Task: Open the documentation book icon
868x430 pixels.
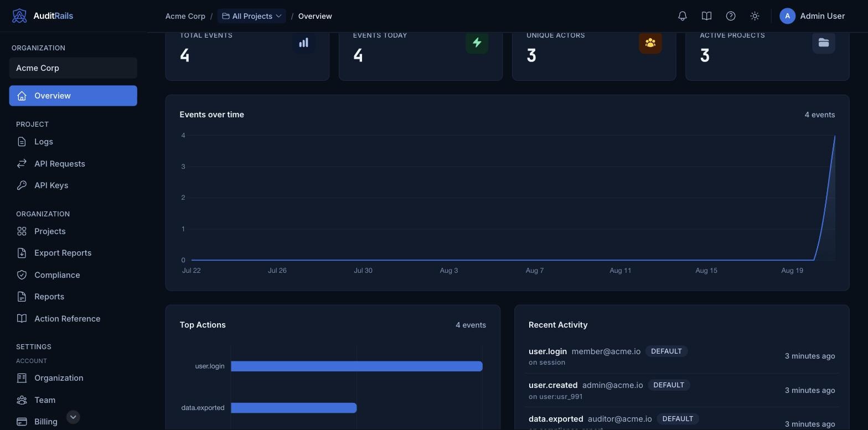Action: click(x=706, y=16)
